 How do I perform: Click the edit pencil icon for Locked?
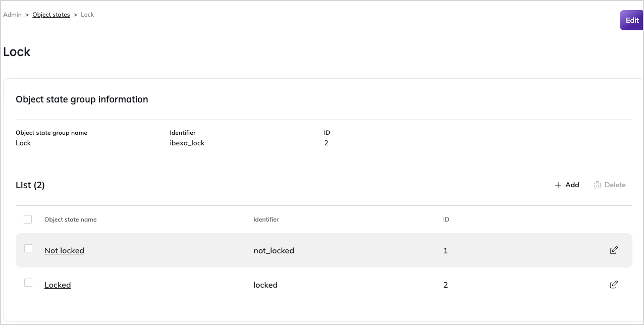point(614,285)
